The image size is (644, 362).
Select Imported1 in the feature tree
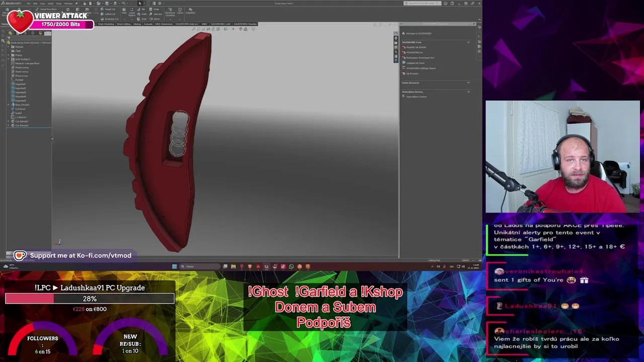coord(19,84)
